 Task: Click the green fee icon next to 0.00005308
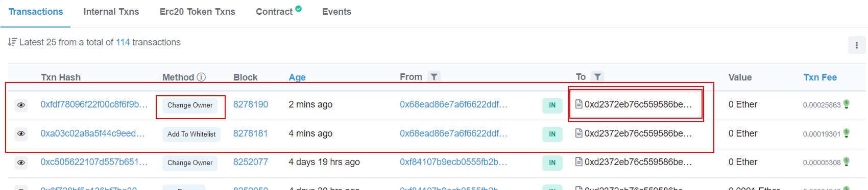tap(847, 161)
